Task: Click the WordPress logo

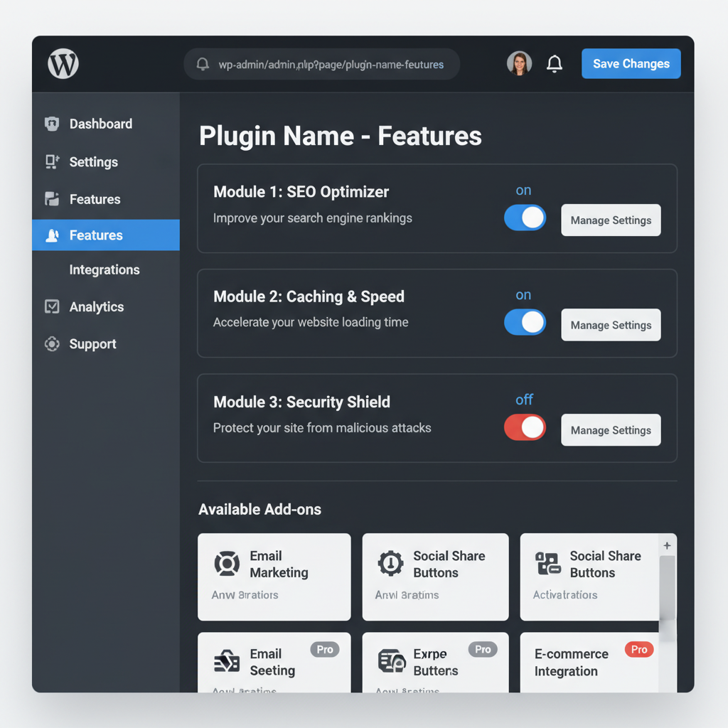Action: (x=63, y=63)
